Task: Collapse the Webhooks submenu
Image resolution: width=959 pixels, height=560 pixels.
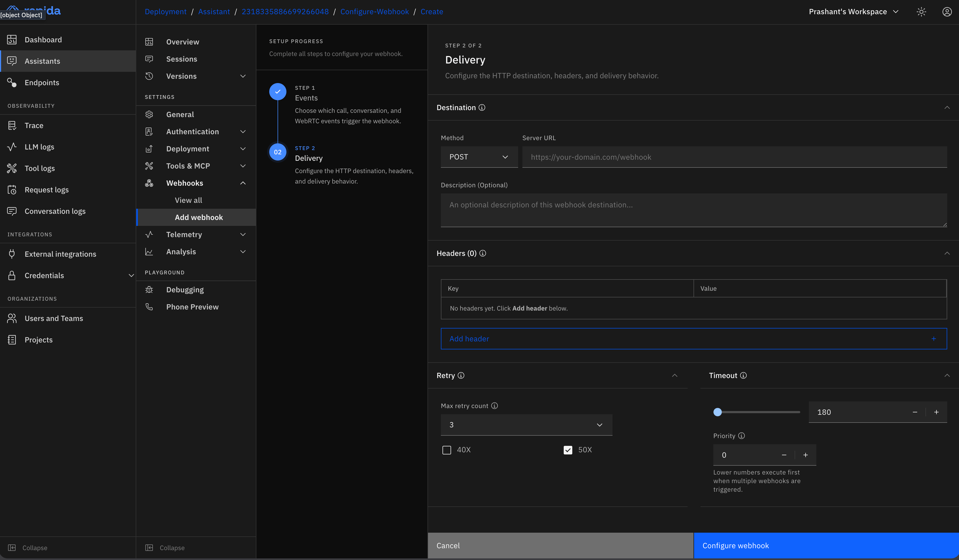Action: [x=243, y=183]
